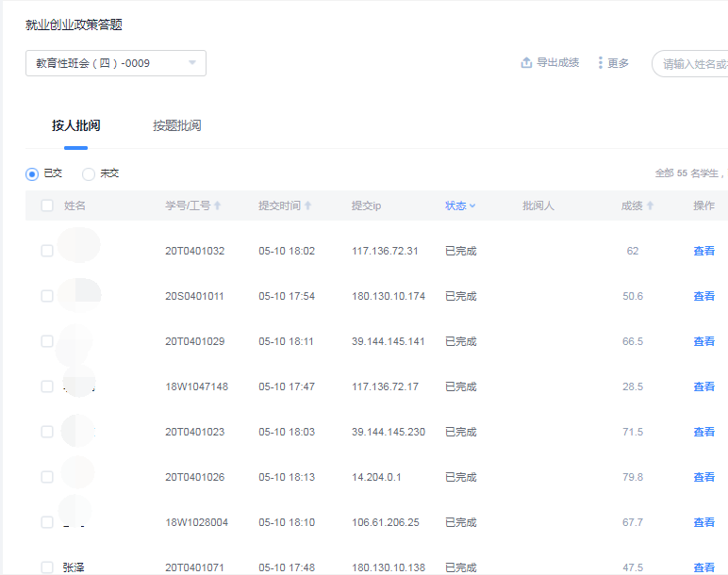Click 查看 for student 20S0401011
The height and width of the screenshot is (575, 728).
(x=703, y=296)
